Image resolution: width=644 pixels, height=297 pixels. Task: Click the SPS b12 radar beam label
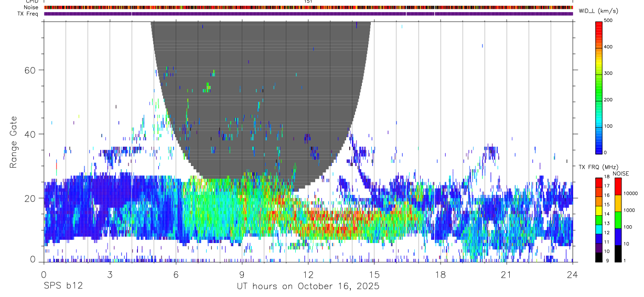pyautogui.click(x=62, y=286)
